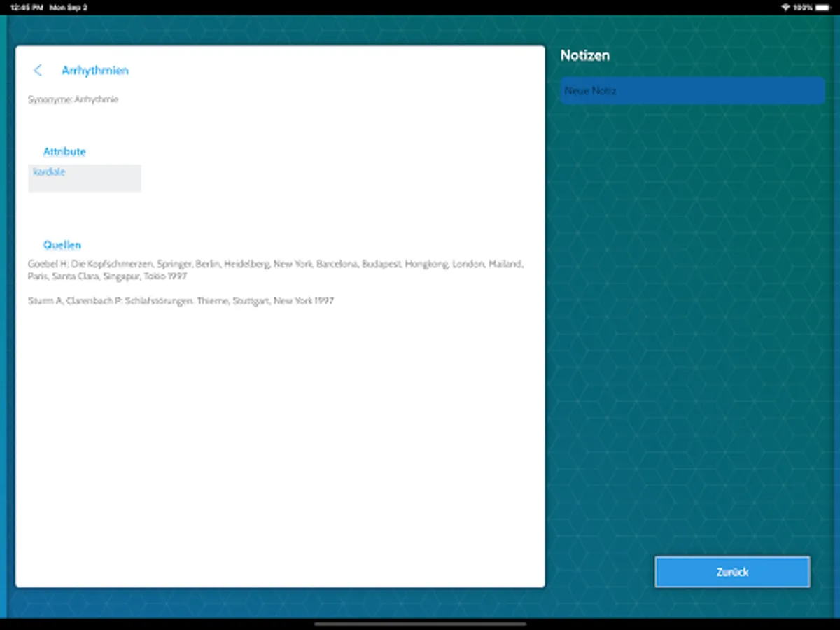The image size is (840, 630).
Task: Tap the 100% battery percentage
Action: pos(802,7)
